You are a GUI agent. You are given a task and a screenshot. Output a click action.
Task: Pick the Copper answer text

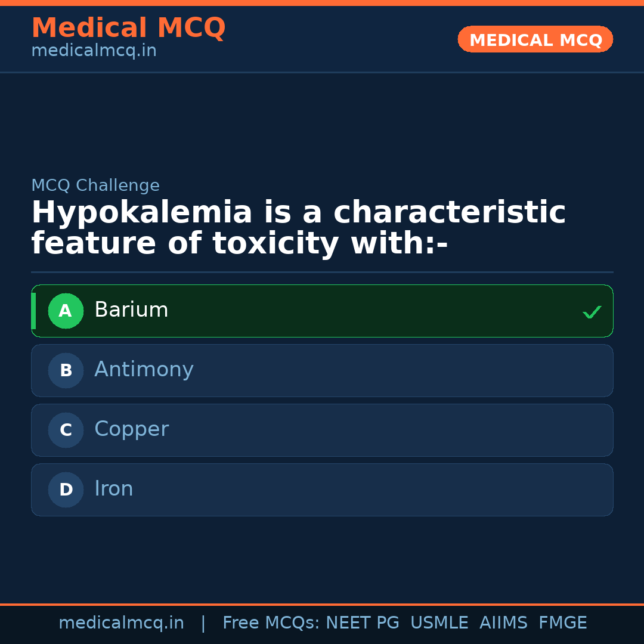[131, 429]
